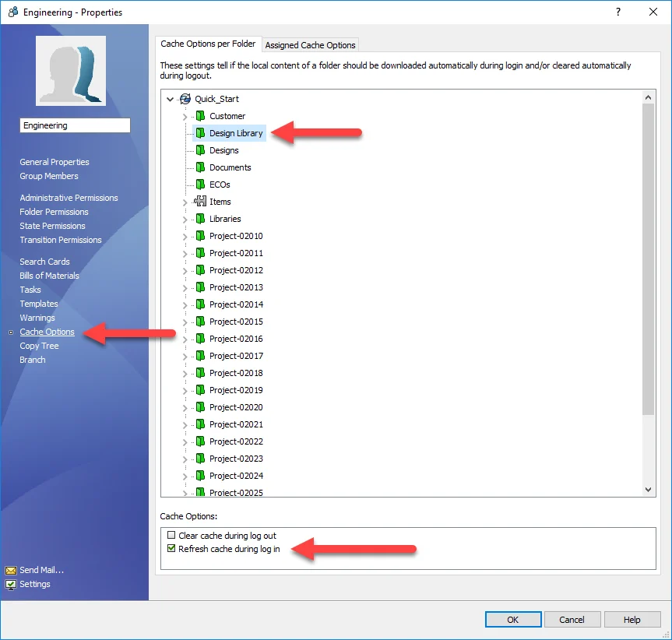Image resolution: width=672 pixels, height=640 pixels.
Task: Click the Project-02018 folder icon
Action: click(200, 373)
